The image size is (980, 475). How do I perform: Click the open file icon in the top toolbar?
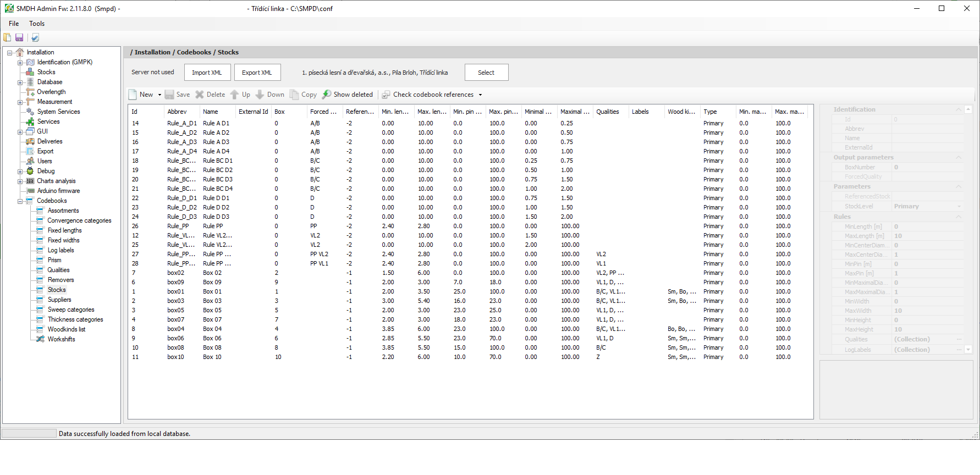tap(7, 37)
